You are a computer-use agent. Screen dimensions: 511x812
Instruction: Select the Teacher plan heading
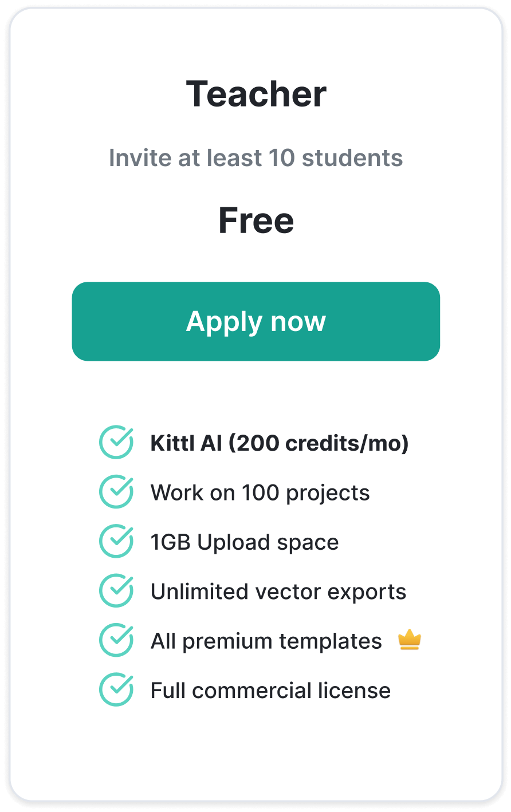(x=256, y=94)
